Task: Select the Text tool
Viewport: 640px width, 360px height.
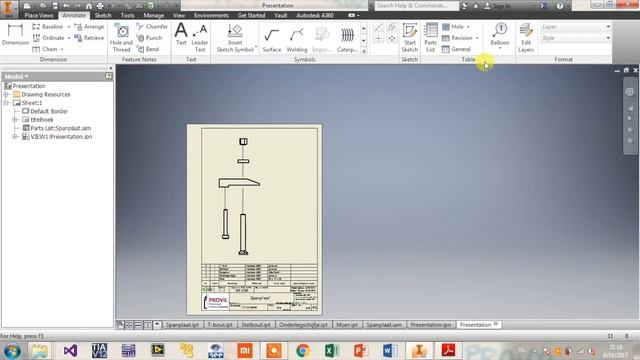Action: 181,34
